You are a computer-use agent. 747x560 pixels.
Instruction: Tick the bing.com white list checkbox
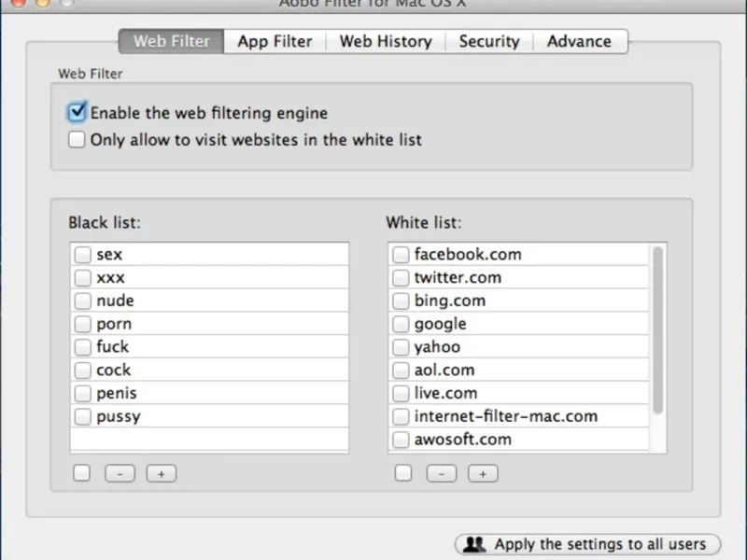pos(401,301)
